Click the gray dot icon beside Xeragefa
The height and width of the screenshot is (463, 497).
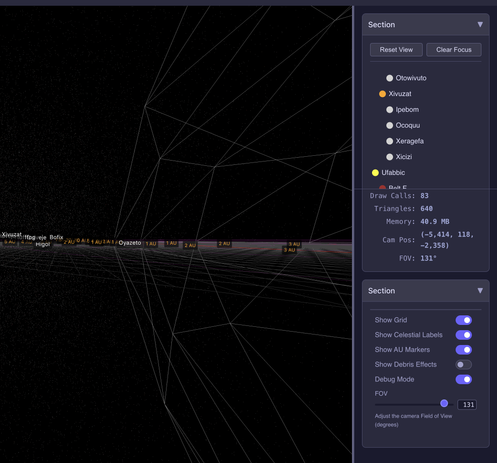coord(389,141)
